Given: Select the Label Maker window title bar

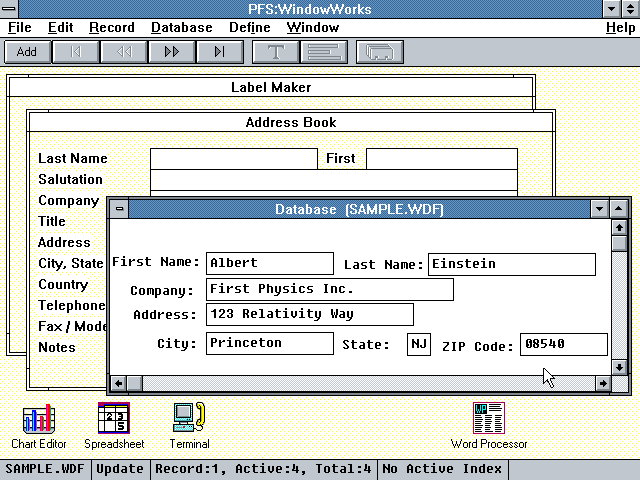Looking at the screenshot, I should pos(271,87).
